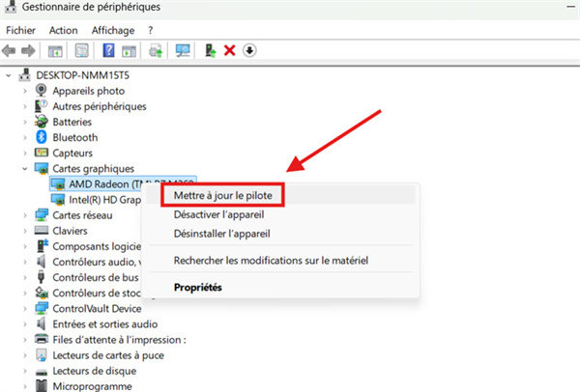
Task: Select the Contrôleurs de stockage category text
Action: coord(97,293)
